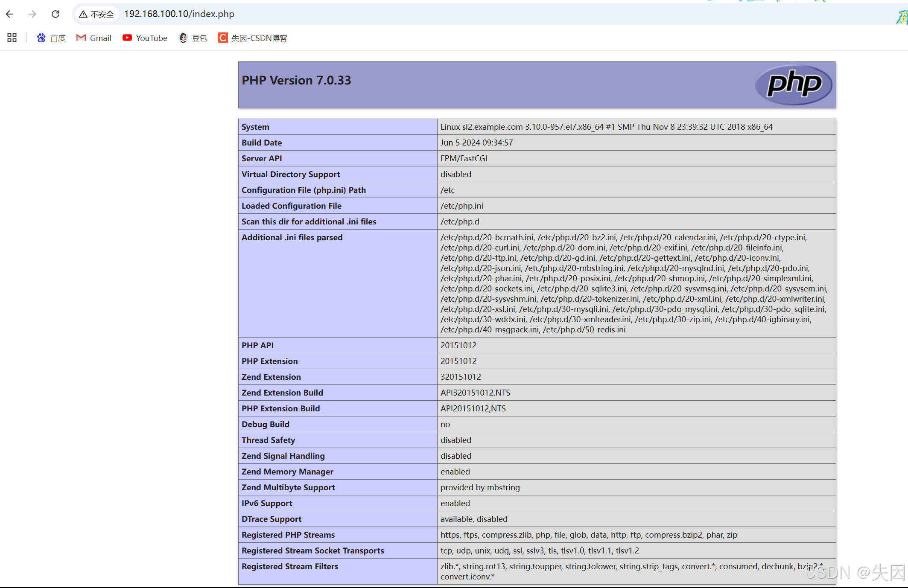Click the API20151012,NTS value
The width and height of the screenshot is (908, 588).
[473, 408]
